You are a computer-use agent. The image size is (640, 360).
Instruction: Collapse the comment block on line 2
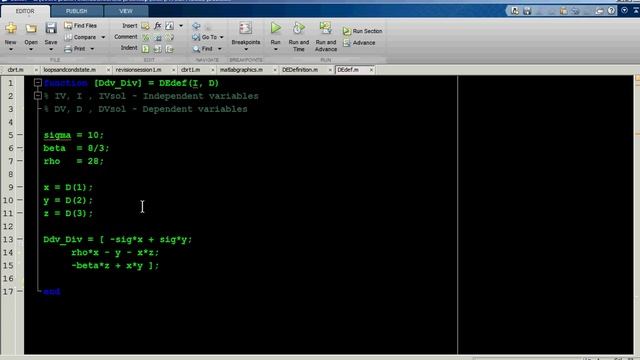click(38, 96)
